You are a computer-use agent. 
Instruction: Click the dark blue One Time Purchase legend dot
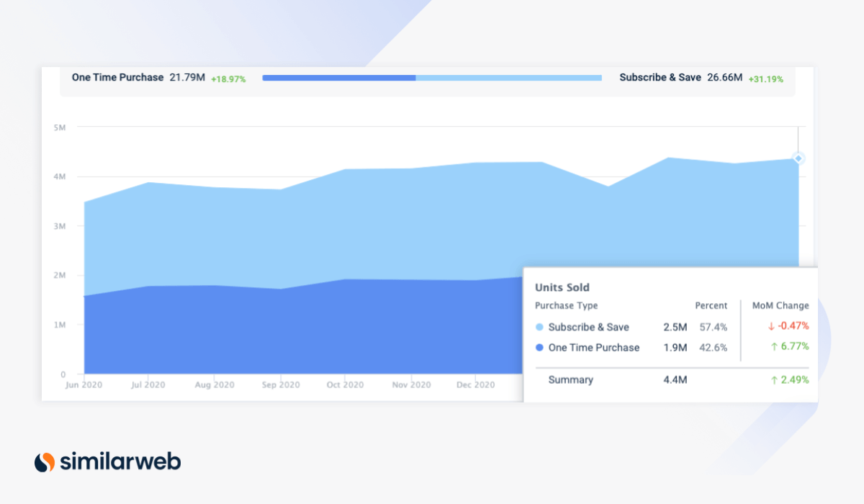tap(540, 348)
